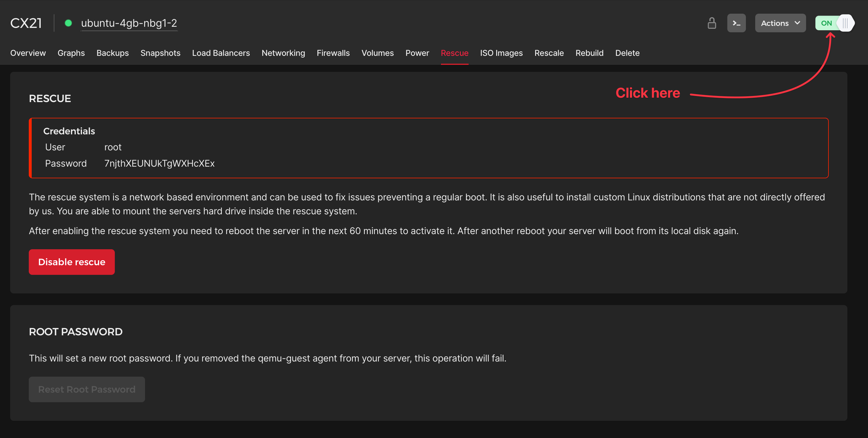
Task: Open the server console terminal
Action: pos(736,23)
